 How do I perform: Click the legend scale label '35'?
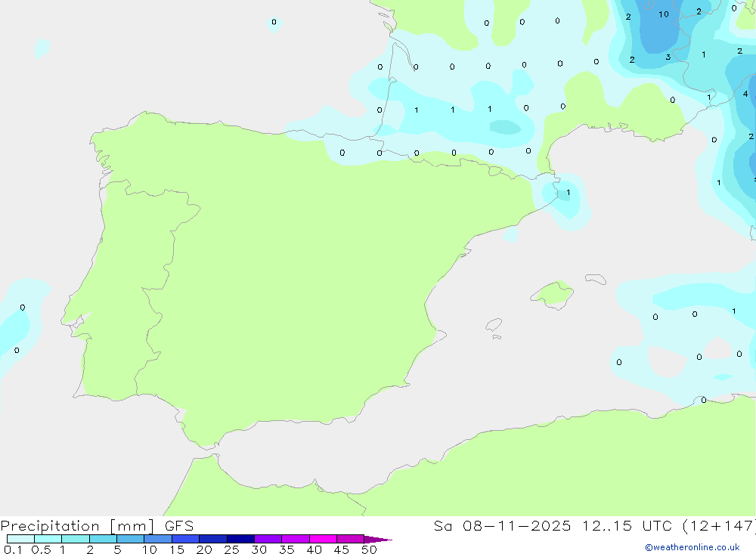287,549
